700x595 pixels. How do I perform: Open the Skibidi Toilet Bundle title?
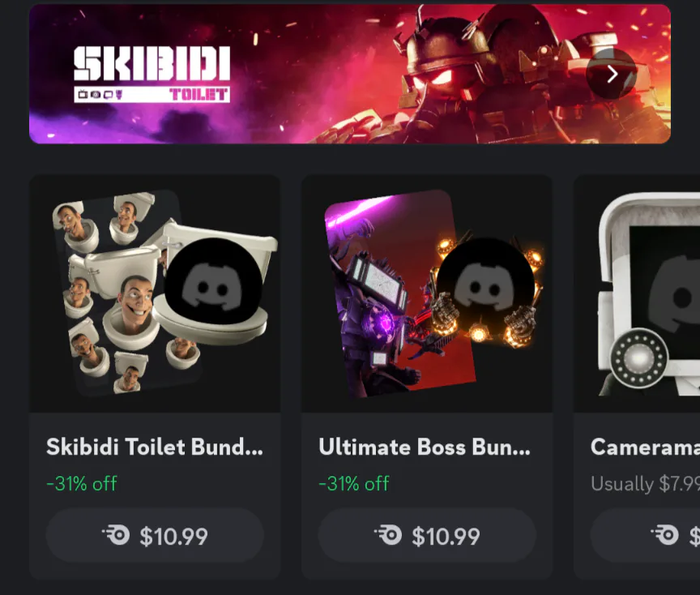pyautogui.click(x=155, y=447)
